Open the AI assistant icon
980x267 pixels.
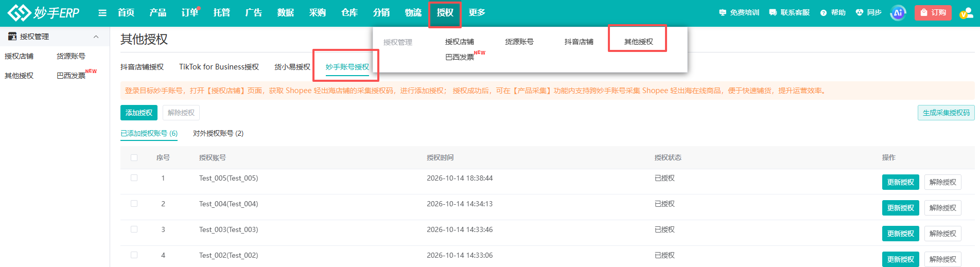[898, 13]
